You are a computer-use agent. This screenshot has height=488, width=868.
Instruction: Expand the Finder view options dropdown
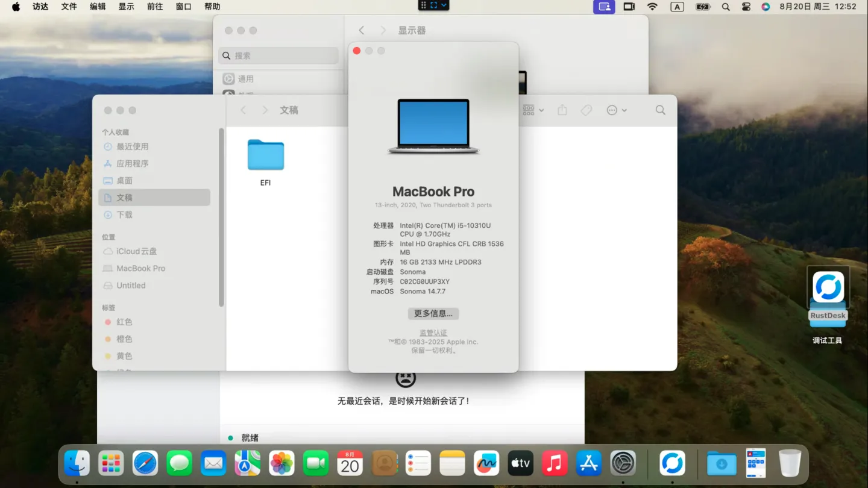click(x=533, y=110)
